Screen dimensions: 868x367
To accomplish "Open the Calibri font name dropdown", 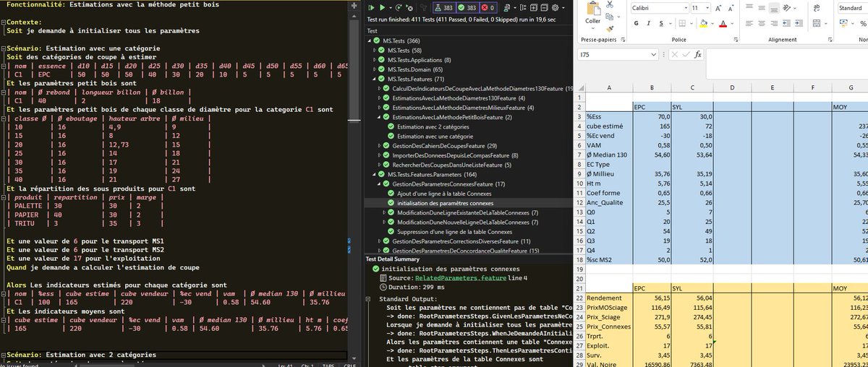I will click(x=686, y=8).
